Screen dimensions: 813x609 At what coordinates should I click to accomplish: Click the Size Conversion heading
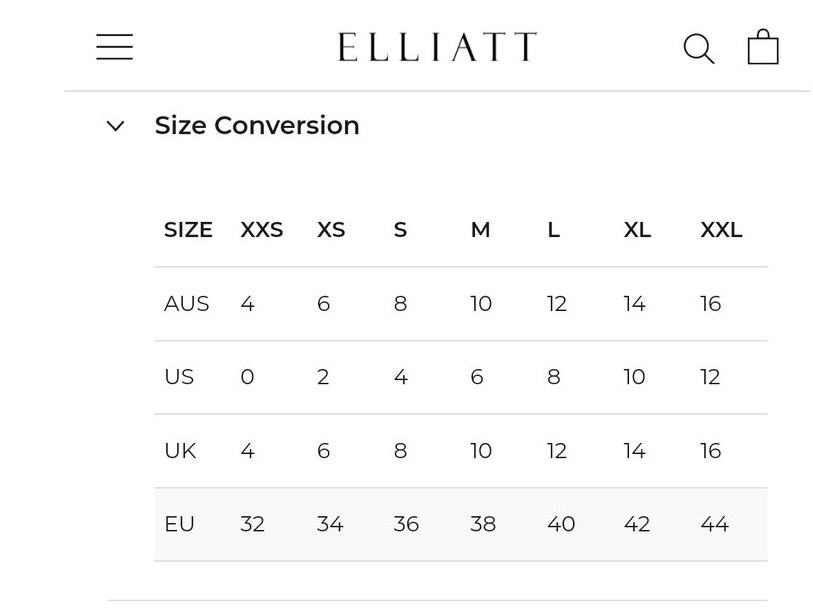click(x=257, y=125)
